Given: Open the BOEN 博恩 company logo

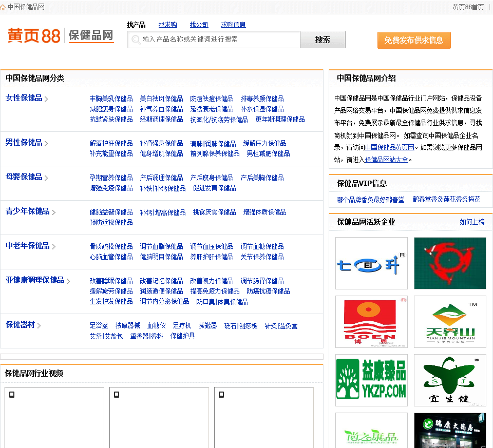Looking at the screenshot, I should pos(371,322).
